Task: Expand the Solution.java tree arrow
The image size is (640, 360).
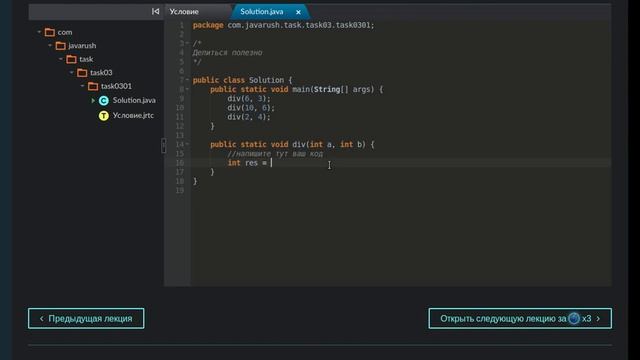Action: tap(93, 100)
